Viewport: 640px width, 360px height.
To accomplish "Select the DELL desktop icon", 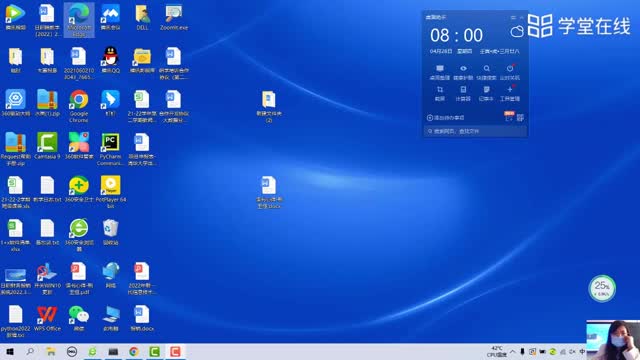I will click(x=142, y=17).
